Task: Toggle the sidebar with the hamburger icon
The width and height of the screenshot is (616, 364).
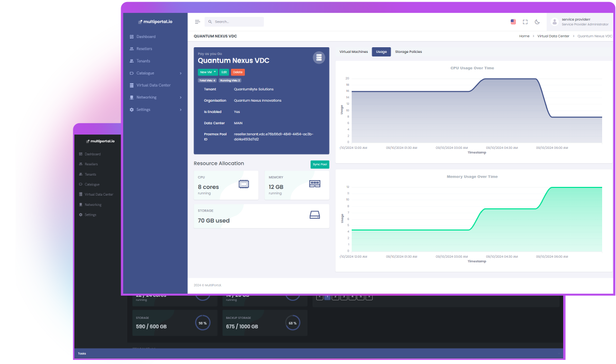Action: point(197,22)
